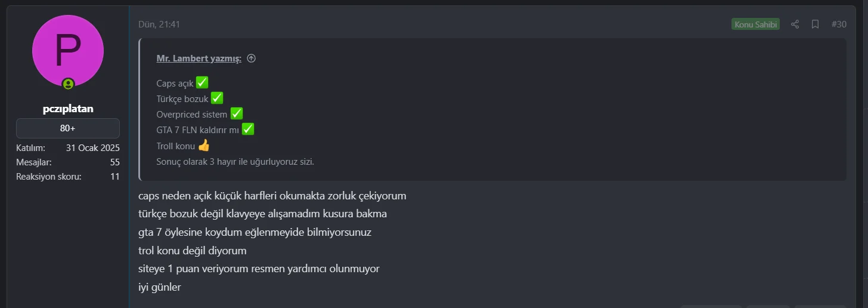
Task: Open the pczıplatan username profile link
Action: [68, 109]
